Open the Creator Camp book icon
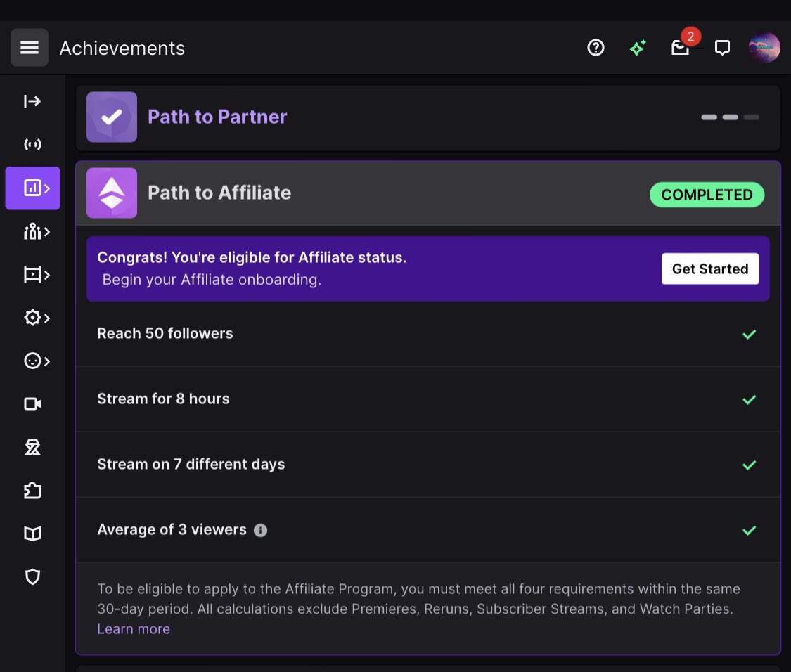 pos(32,534)
